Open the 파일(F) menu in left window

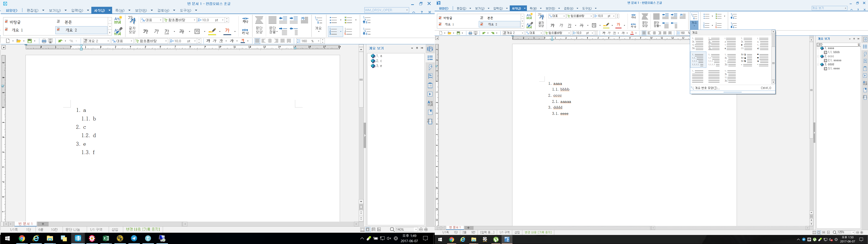pyautogui.click(x=12, y=10)
